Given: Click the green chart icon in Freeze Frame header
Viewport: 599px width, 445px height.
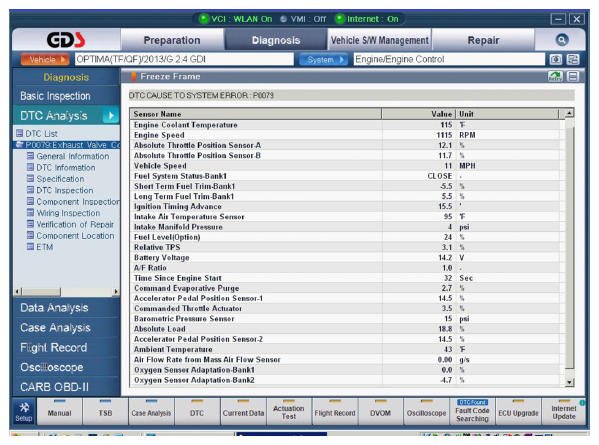Looking at the screenshot, I should 555,76.
